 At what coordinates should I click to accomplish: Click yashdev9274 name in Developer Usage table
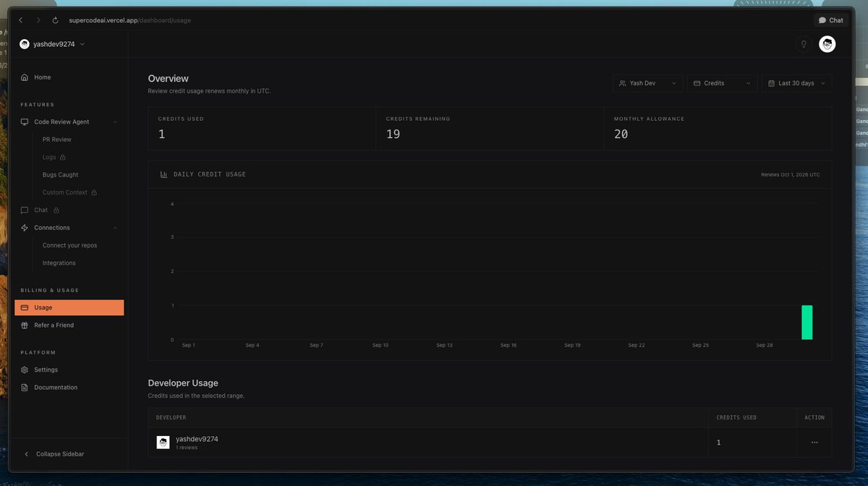pyautogui.click(x=197, y=439)
